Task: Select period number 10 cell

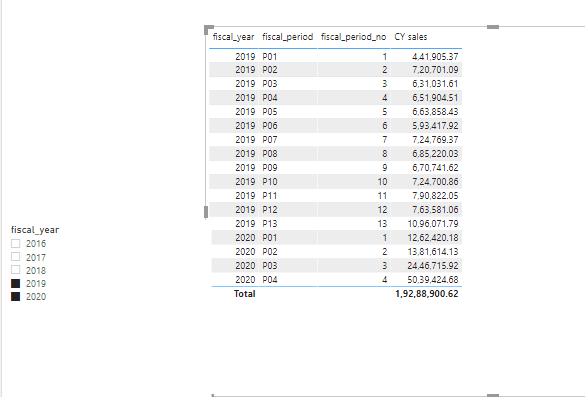Action: click(x=382, y=182)
